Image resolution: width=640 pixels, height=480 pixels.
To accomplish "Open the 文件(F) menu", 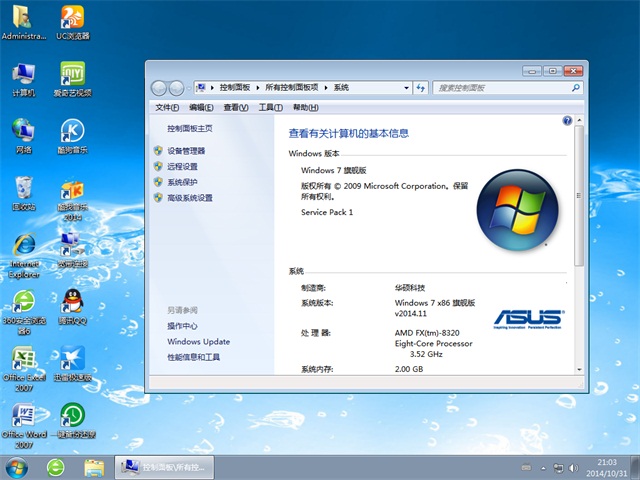I will 167,107.
